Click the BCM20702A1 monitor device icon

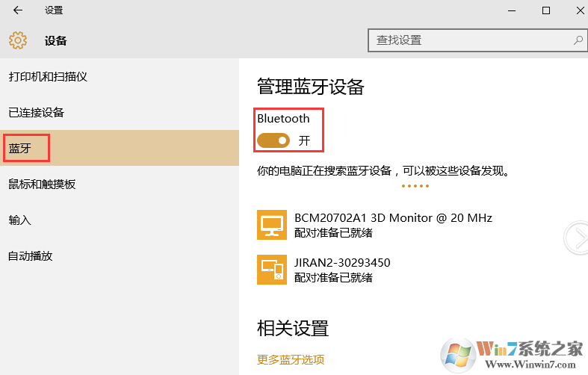pyautogui.click(x=272, y=225)
